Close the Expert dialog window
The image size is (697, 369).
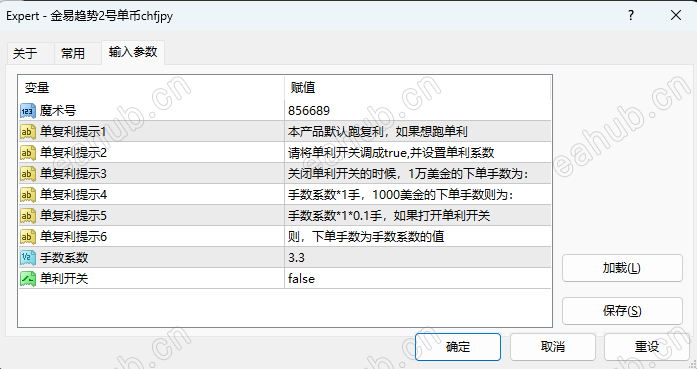point(676,16)
